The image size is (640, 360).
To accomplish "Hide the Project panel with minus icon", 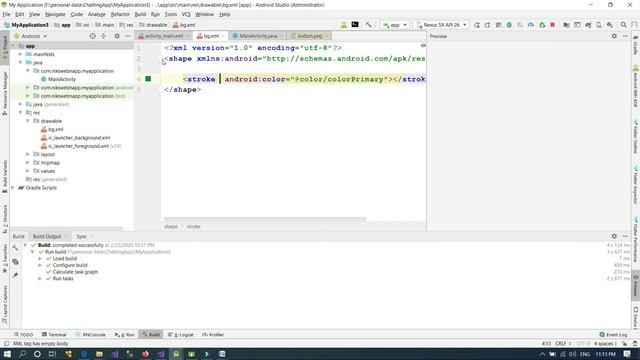I will pos(128,36).
